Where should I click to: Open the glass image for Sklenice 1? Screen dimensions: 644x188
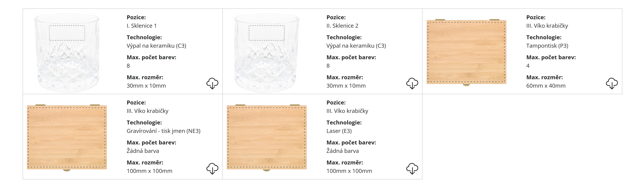(67, 53)
